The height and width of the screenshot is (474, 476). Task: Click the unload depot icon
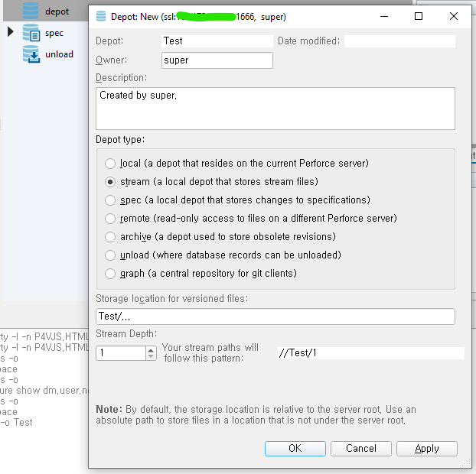point(31,54)
